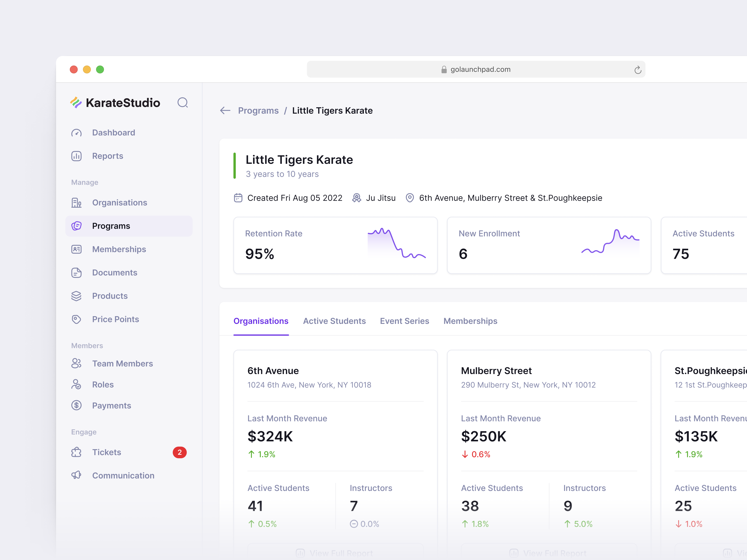Click the Products layers icon

coord(76,296)
